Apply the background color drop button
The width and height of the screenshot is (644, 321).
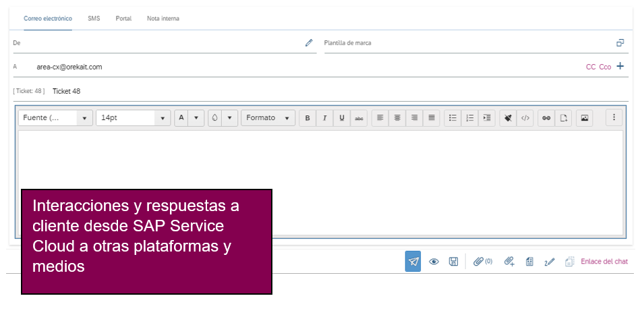point(215,118)
